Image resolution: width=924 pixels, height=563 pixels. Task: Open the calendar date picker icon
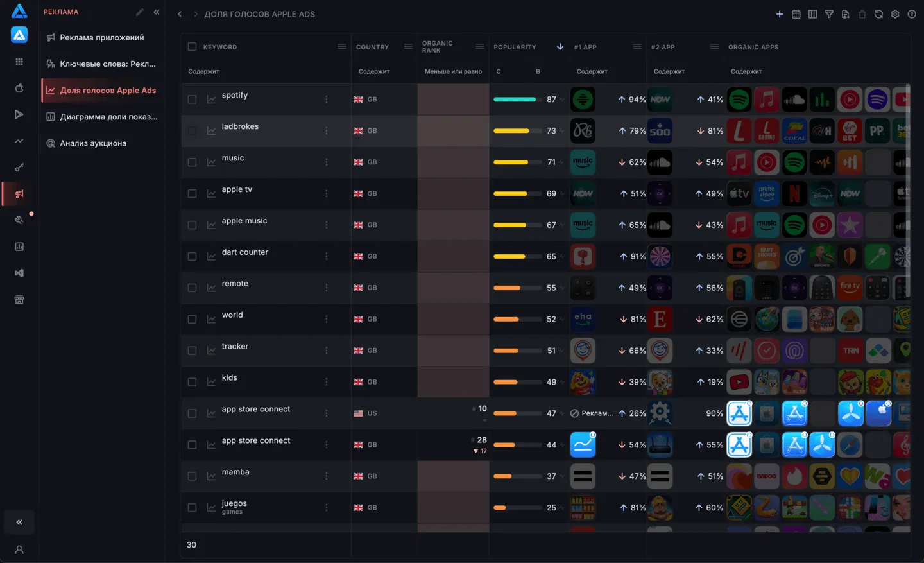[796, 14]
